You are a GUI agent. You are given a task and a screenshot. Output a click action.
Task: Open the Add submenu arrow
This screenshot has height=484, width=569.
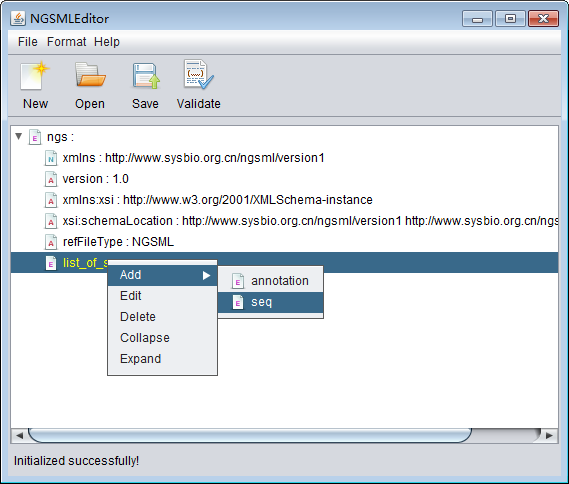206,275
